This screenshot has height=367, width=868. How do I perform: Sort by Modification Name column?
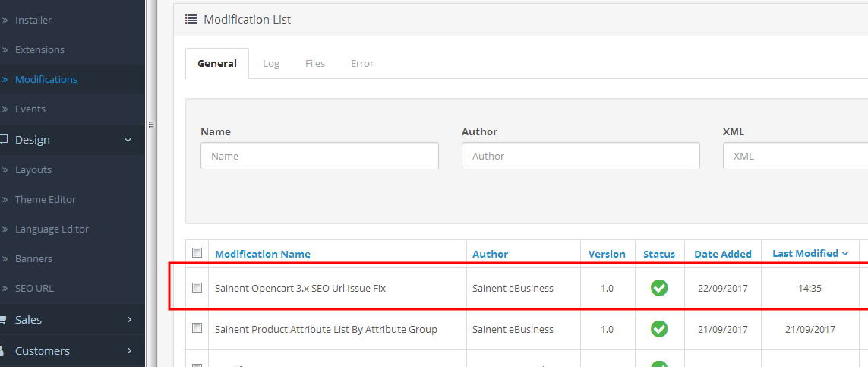[x=263, y=254]
